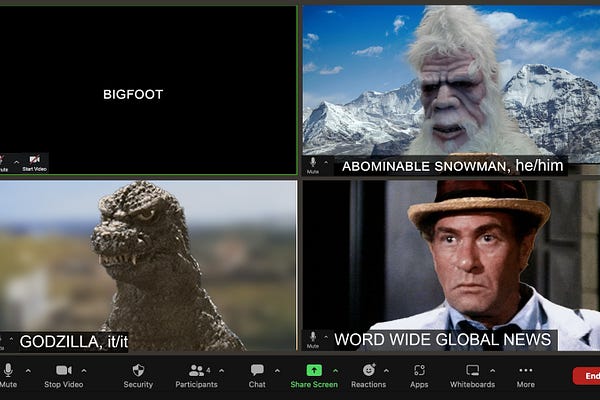This screenshot has width=600, height=400.
Task: Select the Abominable Snowman video tile
Action: (x=451, y=90)
